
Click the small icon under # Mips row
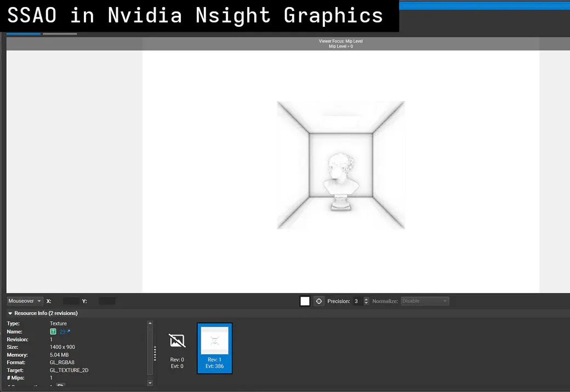click(x=60, y=385)
